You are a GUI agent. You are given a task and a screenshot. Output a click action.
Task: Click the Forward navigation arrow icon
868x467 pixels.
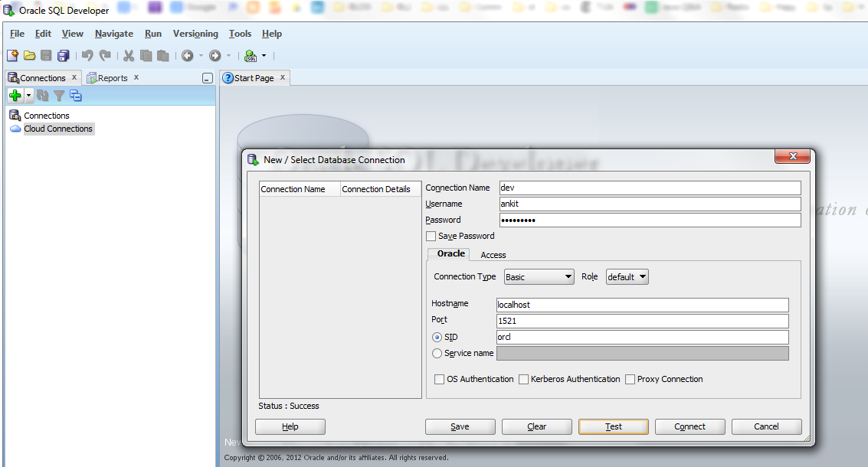point(215,55)
